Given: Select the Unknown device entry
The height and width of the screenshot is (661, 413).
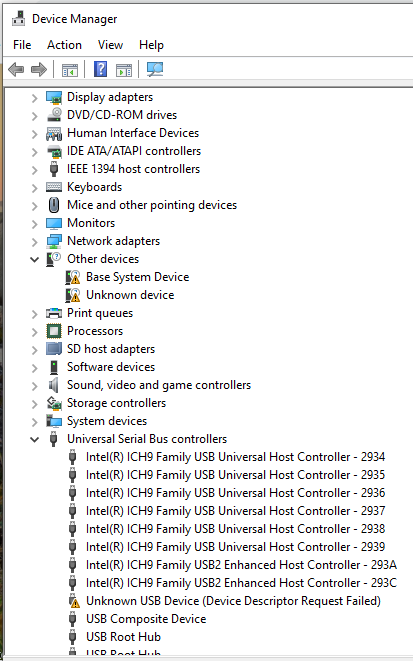Looking at the screenshot, I should click(x=130, y=295).
